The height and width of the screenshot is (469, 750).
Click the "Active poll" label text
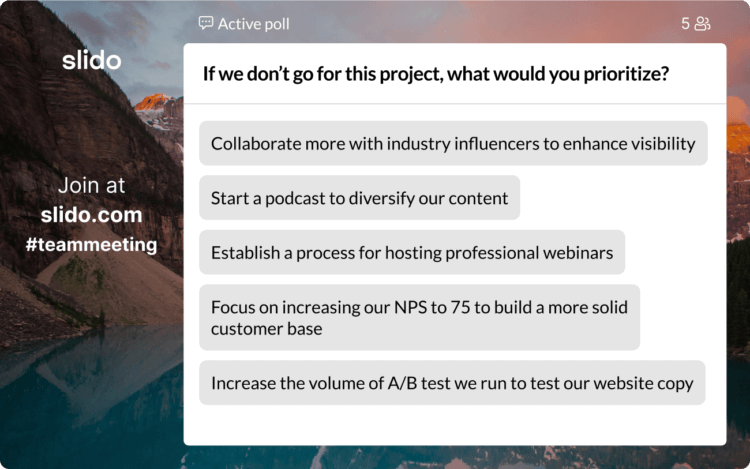[x=254, y=23]
